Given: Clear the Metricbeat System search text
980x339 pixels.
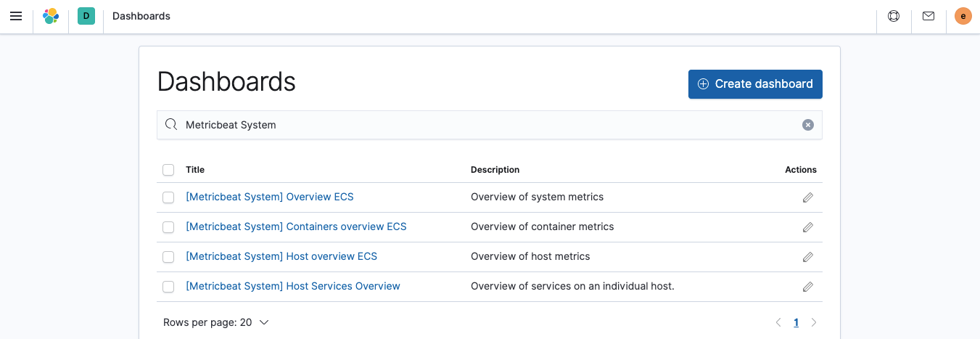Looking at the screenshot, I should tap(808, 125).
